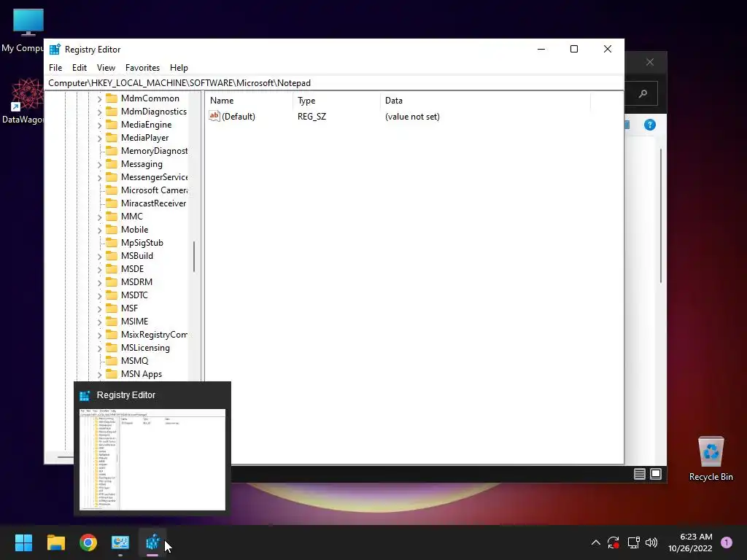Screen dimensions: 747x560
Task: Open the notification badge icon
Action: (727, 542)
